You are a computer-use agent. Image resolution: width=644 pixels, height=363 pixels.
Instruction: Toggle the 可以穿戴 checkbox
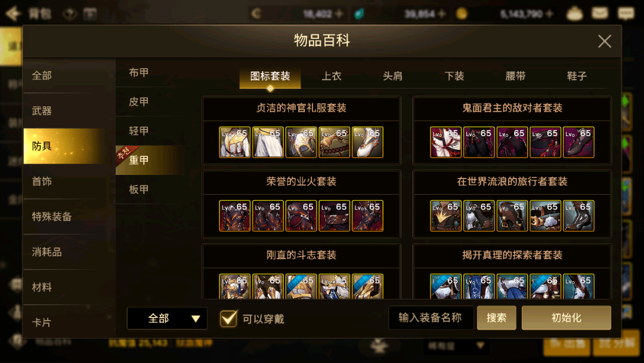point(228,318)
